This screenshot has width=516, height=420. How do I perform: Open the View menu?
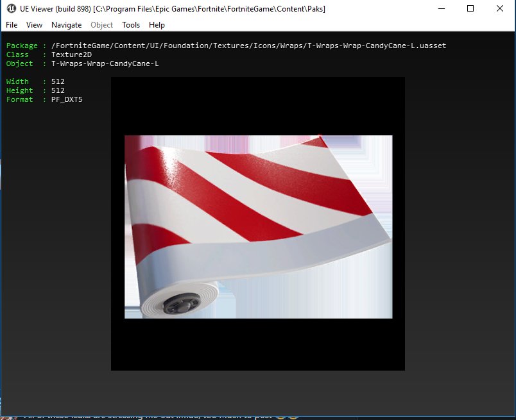34,25
